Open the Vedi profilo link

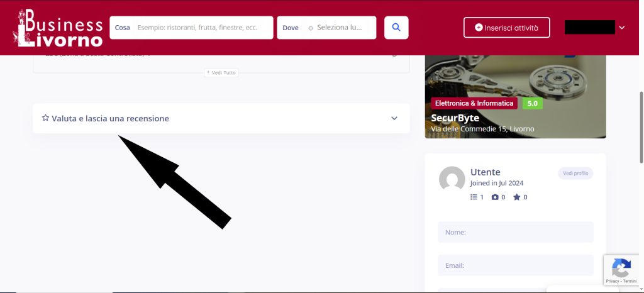point(575,174)
